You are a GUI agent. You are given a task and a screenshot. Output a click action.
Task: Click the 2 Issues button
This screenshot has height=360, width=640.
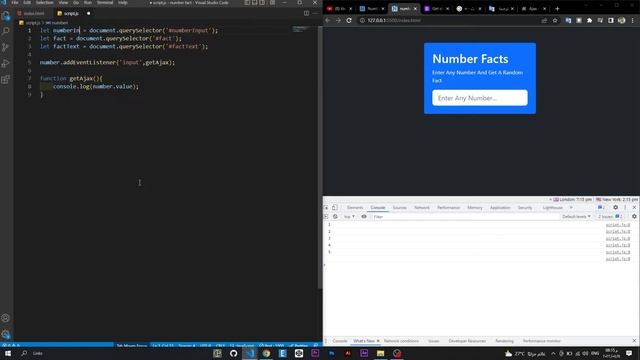click(609, 216)
